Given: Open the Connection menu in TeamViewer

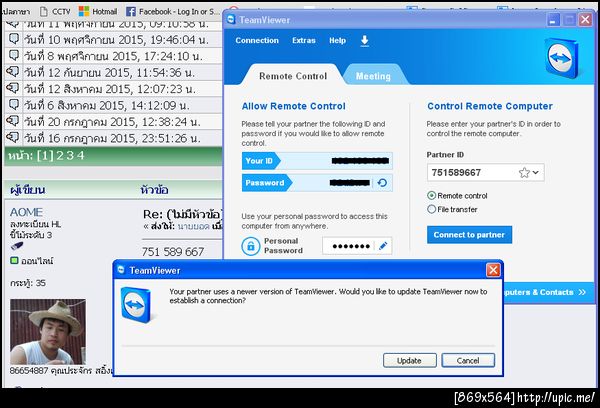Looking at the screenshot, I should [x=257, y=41].
